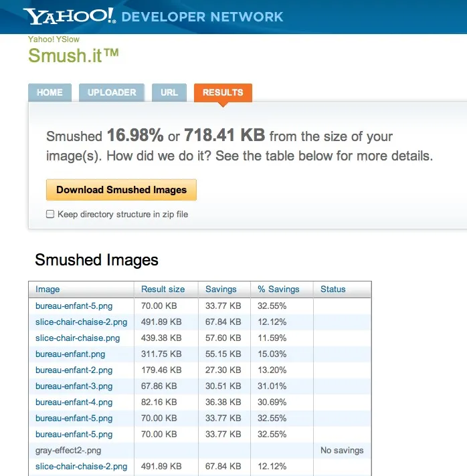This screenshot has height=476, width=467.
Task: Click the Smushed Images heading
Action: tap(96, 260)
